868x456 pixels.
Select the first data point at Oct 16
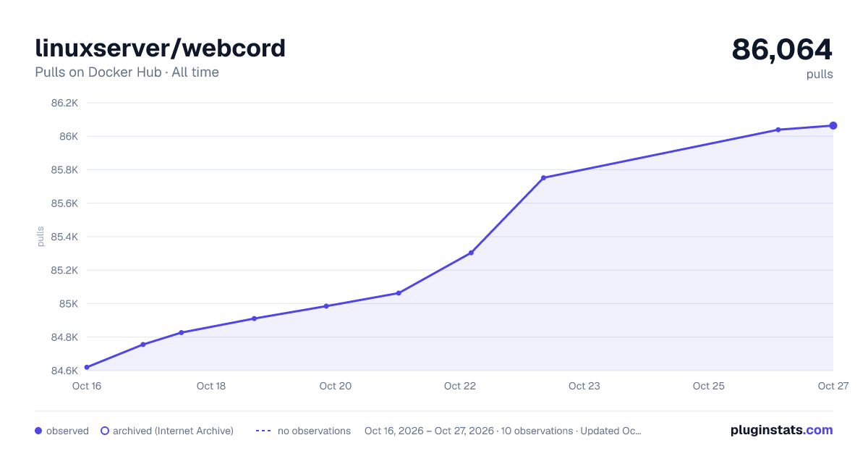[87, 367]
